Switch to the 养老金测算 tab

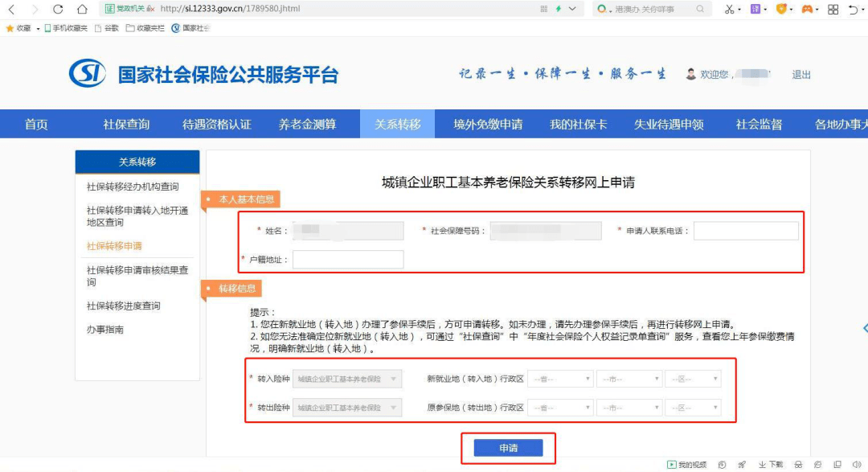click(x=307, y=124)
